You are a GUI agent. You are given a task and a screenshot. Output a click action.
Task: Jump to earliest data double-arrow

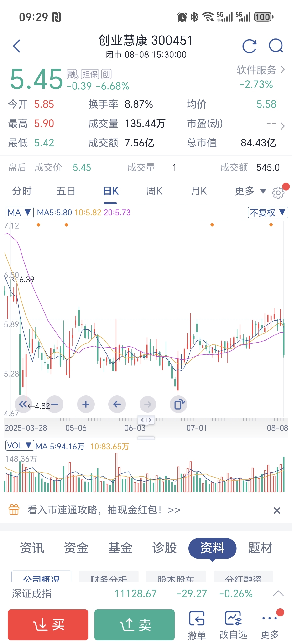click(x=23, y=404)
